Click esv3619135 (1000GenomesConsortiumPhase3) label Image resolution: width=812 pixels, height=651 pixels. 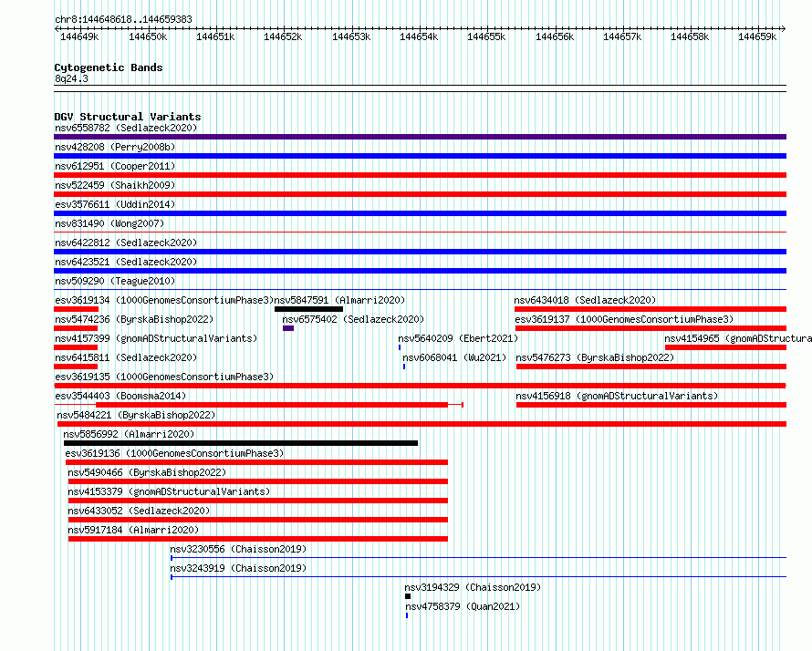(x=164, y=377)
